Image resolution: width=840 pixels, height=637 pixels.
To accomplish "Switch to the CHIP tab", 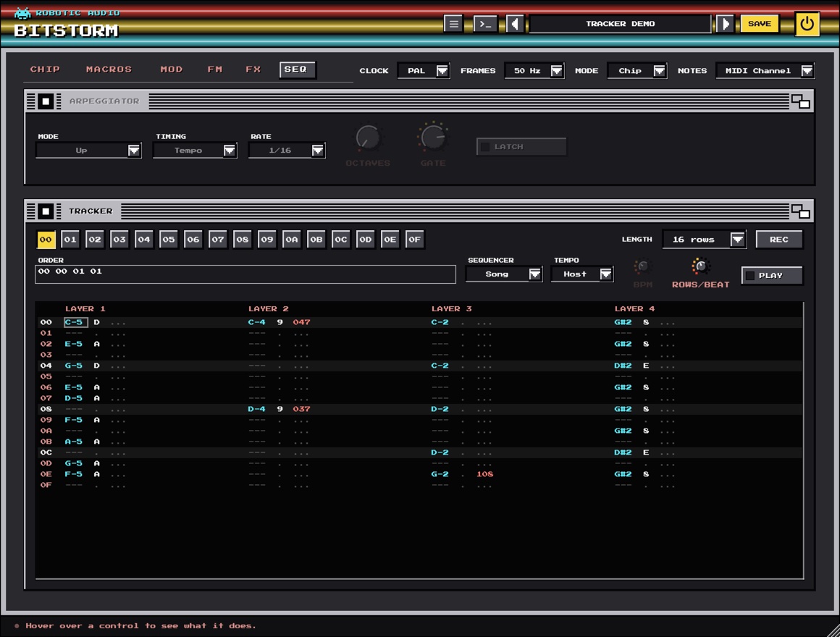I will (x=45, y=69).
